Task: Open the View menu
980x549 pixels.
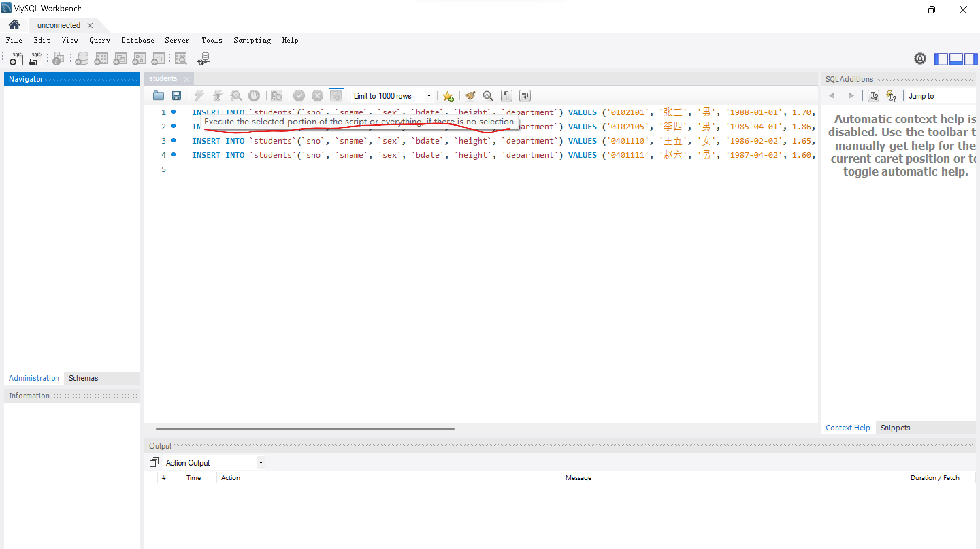Action: pos(70,40)
